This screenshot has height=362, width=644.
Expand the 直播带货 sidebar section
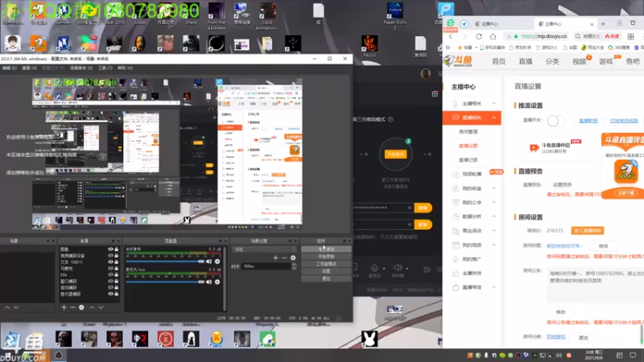tap(493, 287)
